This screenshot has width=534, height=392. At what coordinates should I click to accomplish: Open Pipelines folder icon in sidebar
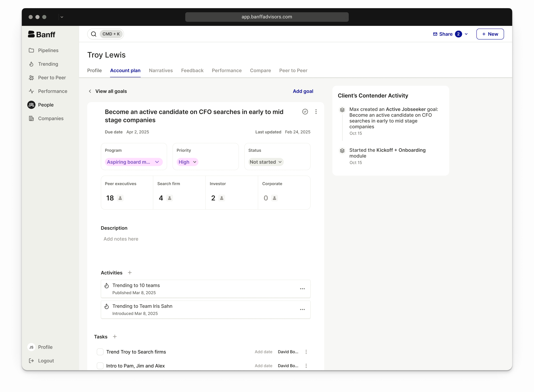click(31, 50)
